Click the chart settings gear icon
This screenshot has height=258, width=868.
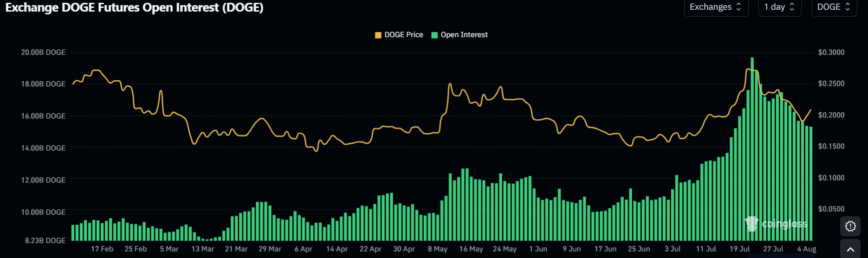pos(850,226)
